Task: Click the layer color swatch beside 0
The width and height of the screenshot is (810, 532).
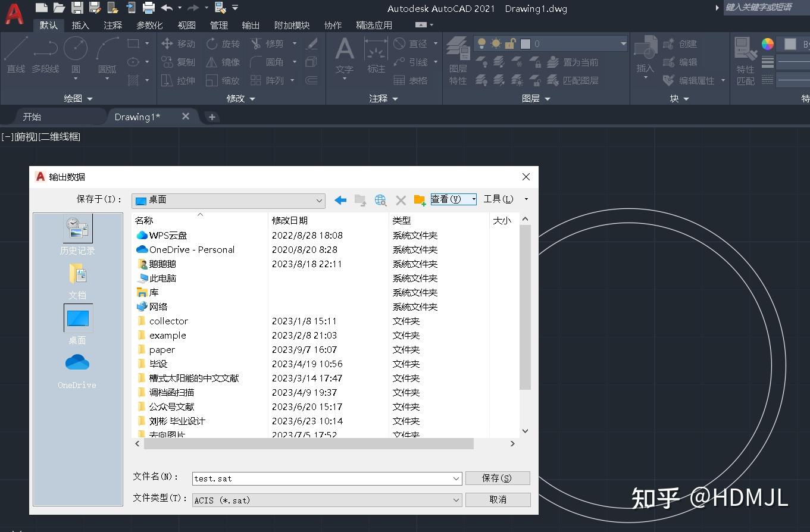Action: click(526, 44)
